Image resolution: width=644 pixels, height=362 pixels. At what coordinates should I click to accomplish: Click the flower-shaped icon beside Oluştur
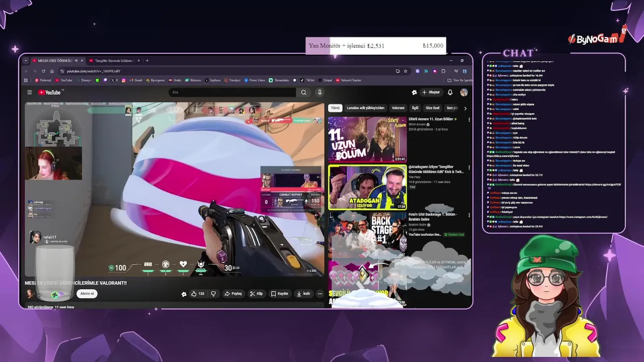[414, 93]
